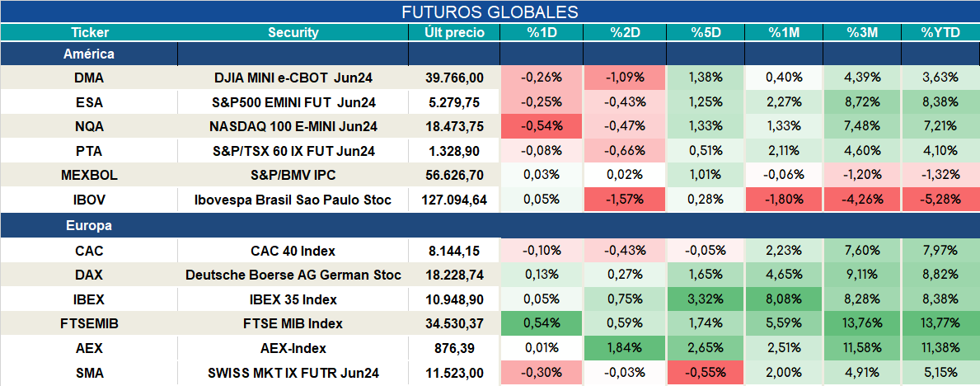Click the Últ precio column header
Viewport: 980px width, 386px height.
click(454, 33)
